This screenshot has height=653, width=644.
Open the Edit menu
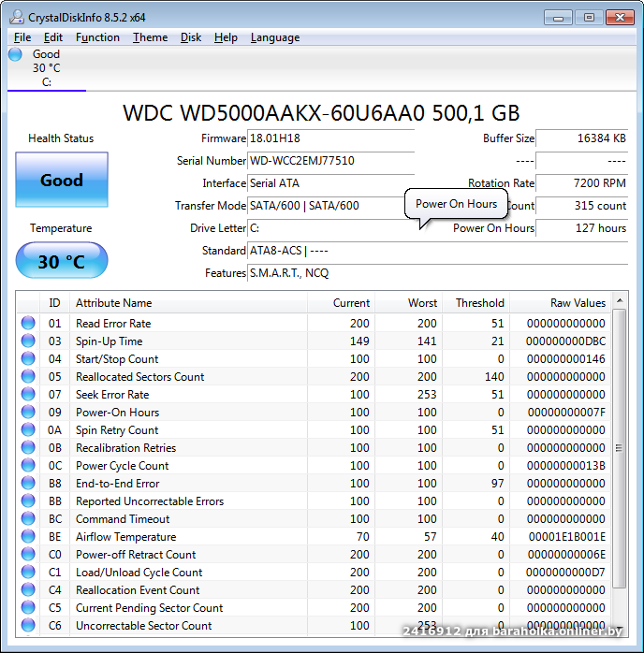(53, 37)
